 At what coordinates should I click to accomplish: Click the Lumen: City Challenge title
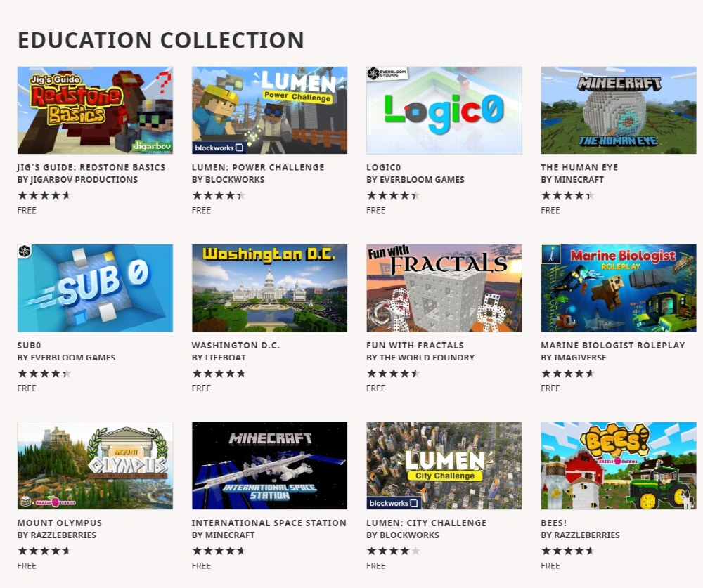tap(426, 523)
